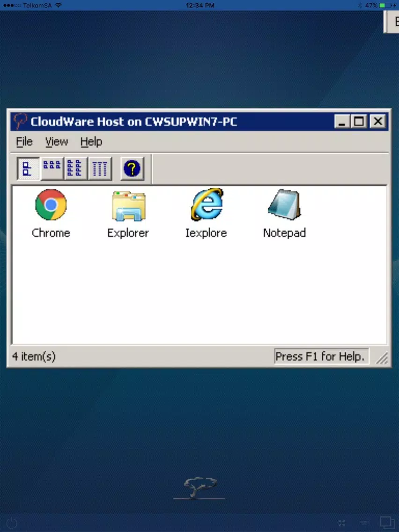Maximize the CloudWare Host window
Screen dimensions: 399x532
(x=359, y=121)
